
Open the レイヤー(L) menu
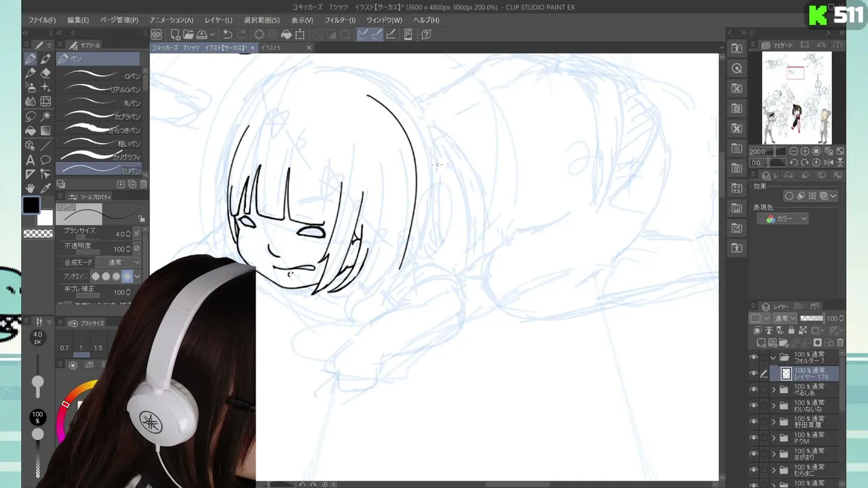218,20
